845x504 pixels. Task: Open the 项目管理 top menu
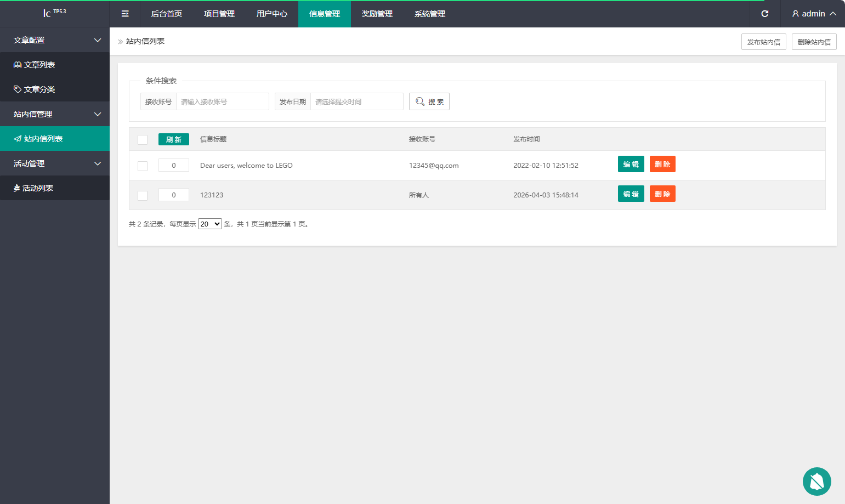pos(219,14)
